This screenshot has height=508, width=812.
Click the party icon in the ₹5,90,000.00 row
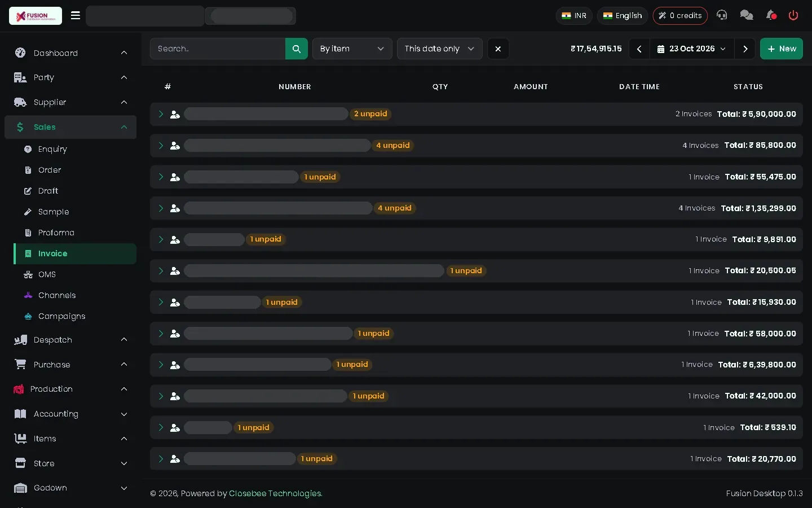[175, 114]
